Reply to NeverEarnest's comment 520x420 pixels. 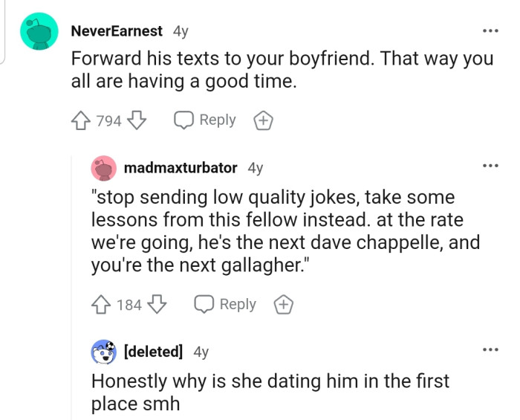click(x=205, y=120)
